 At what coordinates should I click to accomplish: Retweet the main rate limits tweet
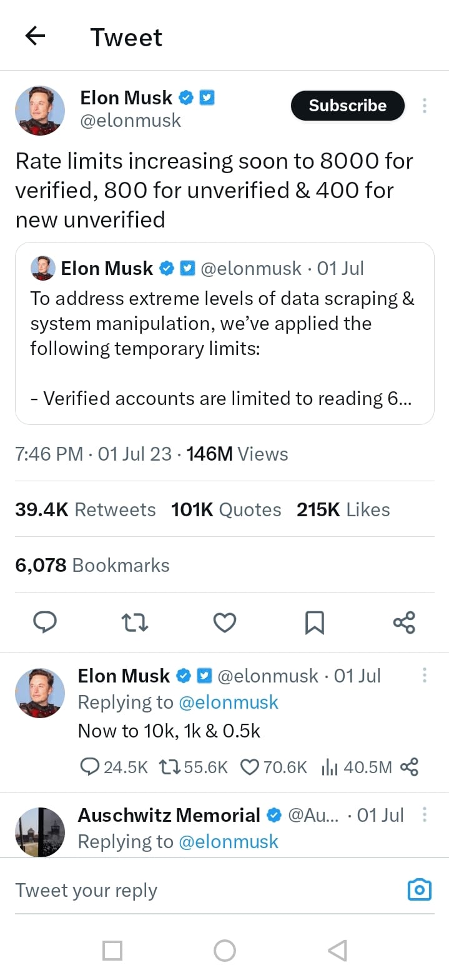pos(134,622)
